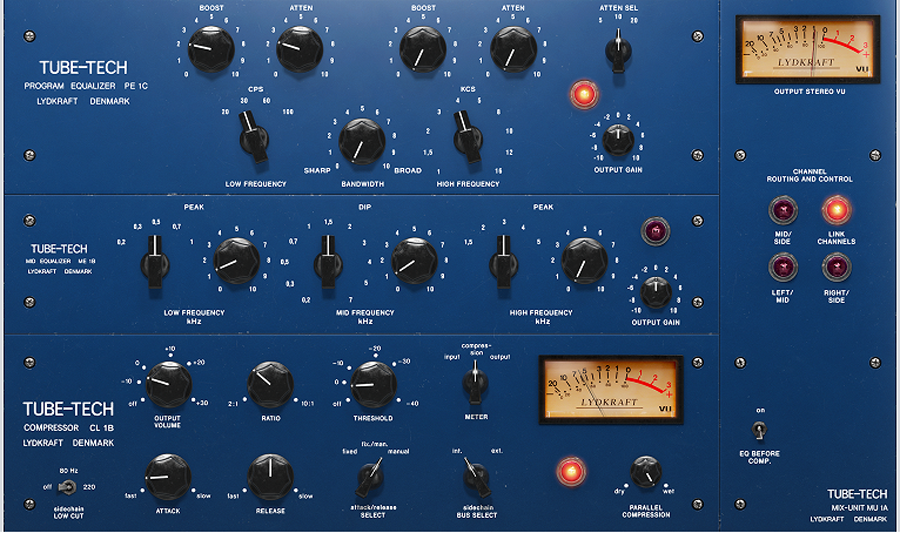Select the Right/Side channel button

point(836,268)
